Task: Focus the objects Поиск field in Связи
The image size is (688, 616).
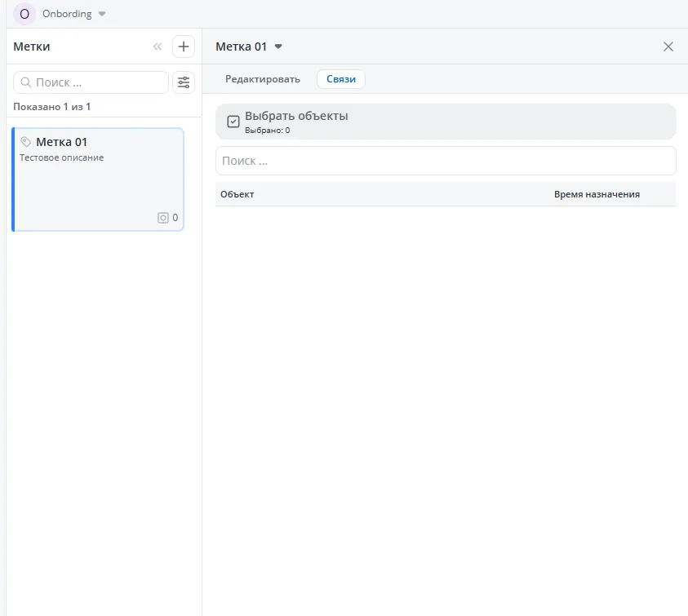Action: [446, 161]
